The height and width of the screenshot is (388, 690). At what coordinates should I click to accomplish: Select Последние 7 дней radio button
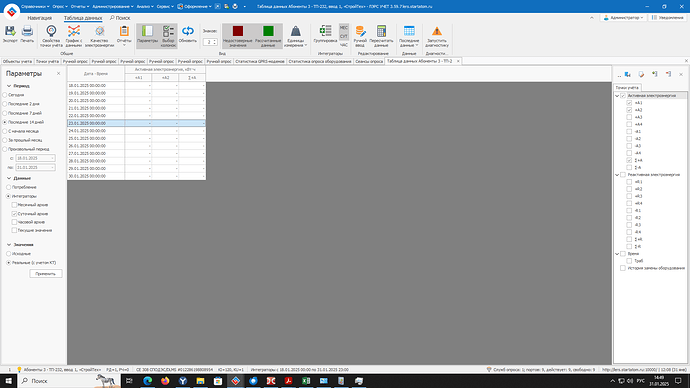pos(5,113)
